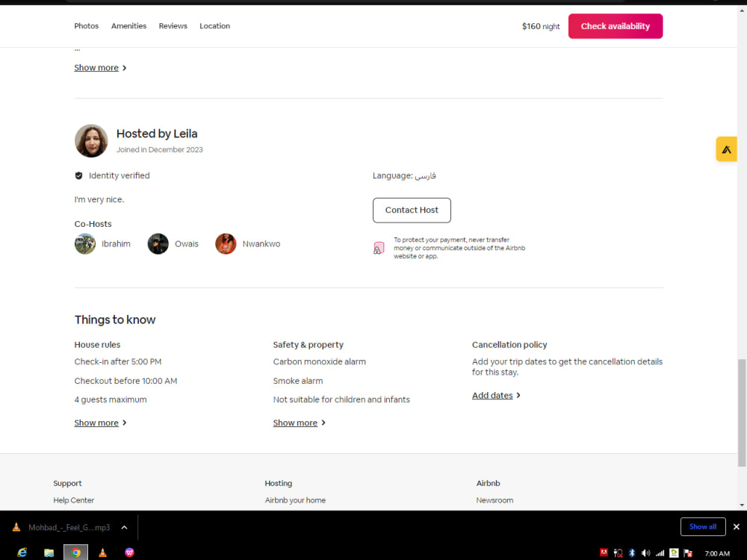This screenshot has width=747, height=560.
Task: Click the Check-in after 5:00 PM text
Action: [118, 361]
